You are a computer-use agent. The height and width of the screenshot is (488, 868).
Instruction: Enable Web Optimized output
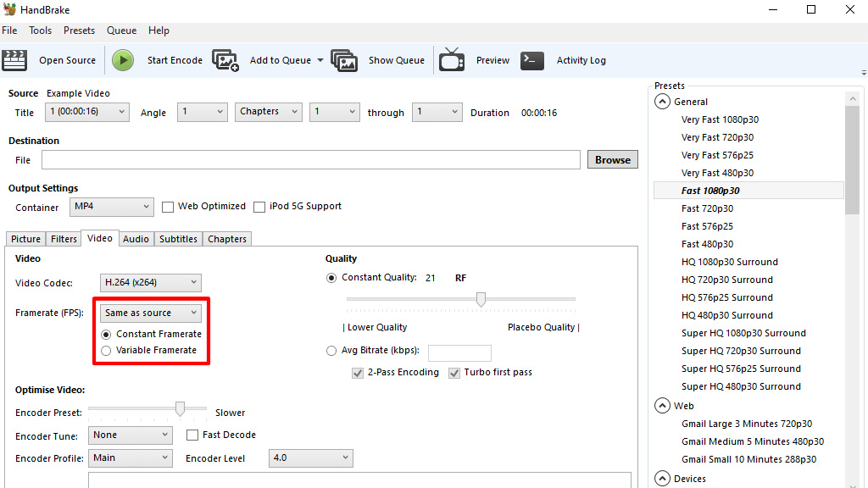[x=167, y=206]
